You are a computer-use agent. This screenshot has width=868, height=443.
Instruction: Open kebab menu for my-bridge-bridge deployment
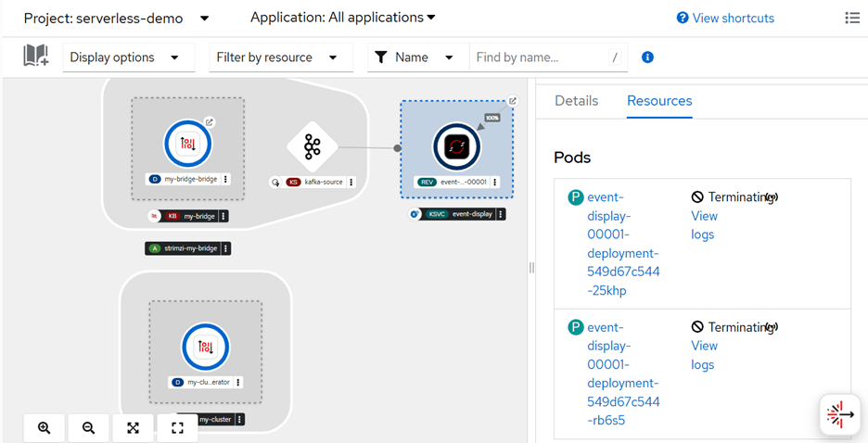(225, 179)
